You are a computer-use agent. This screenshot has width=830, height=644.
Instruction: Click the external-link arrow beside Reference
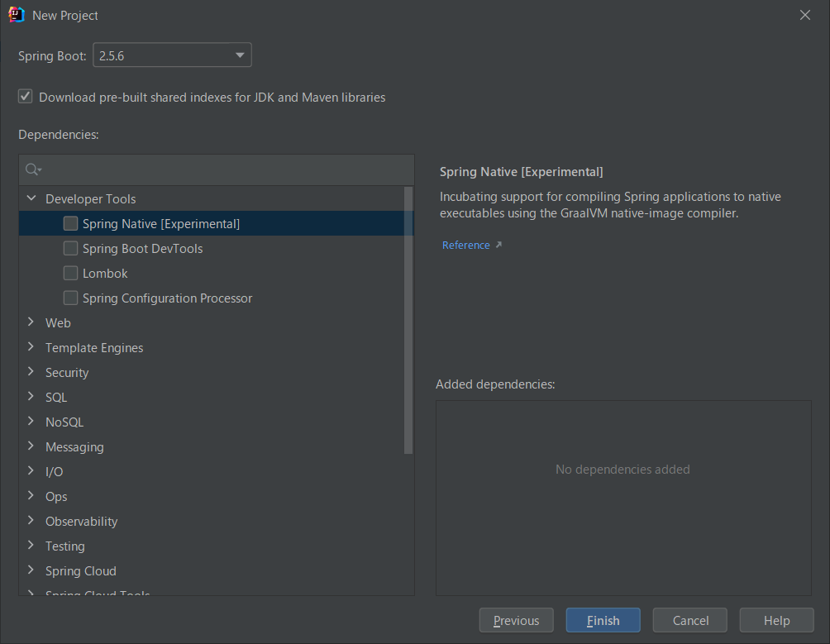[497, 244]
